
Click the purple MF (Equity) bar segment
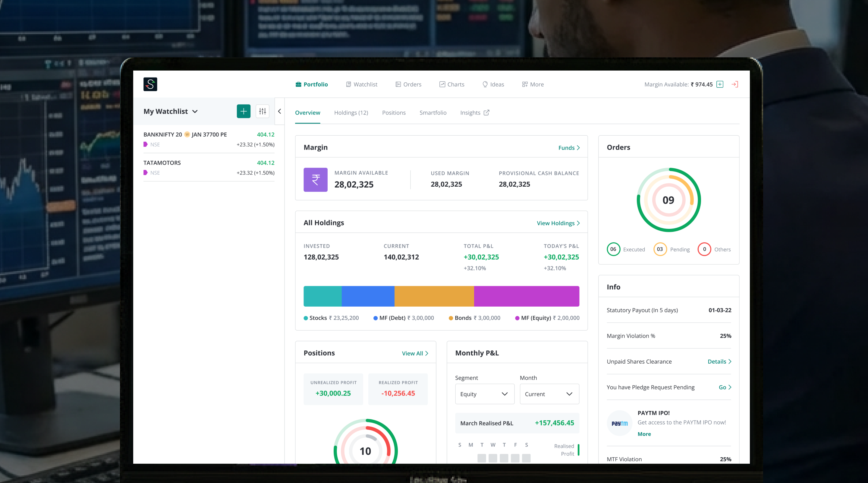coord(526,296)
